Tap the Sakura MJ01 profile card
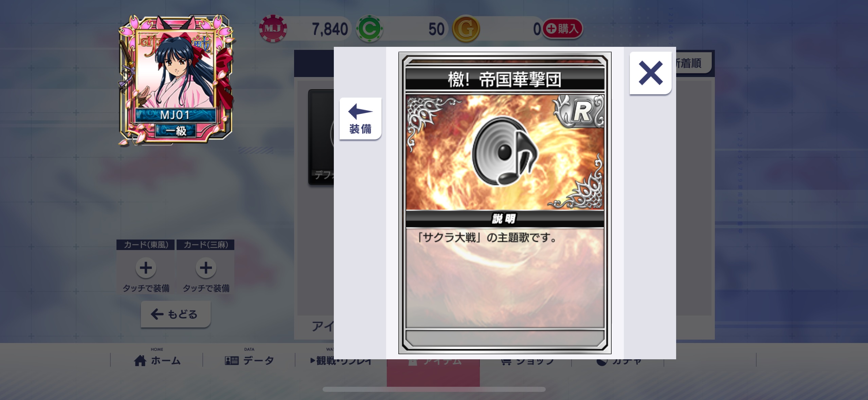 pos(176,80)
